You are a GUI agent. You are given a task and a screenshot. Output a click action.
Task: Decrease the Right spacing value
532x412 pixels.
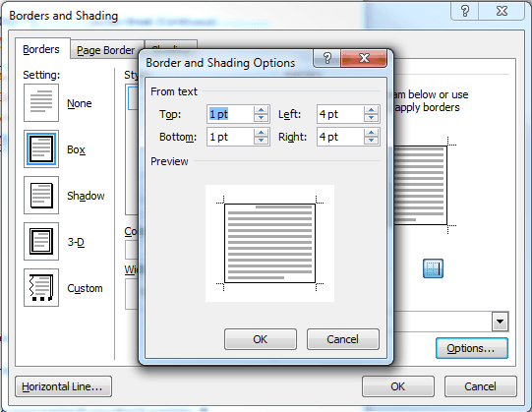tap(371, 141)
